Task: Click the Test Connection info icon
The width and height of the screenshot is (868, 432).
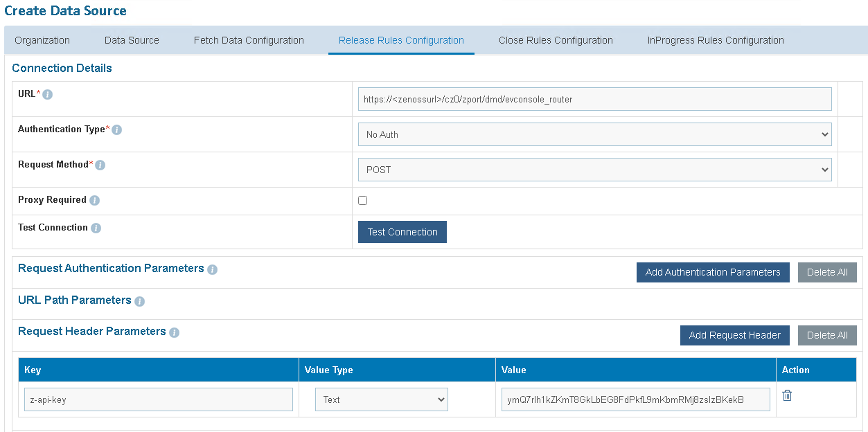Action: click(96, 228)
